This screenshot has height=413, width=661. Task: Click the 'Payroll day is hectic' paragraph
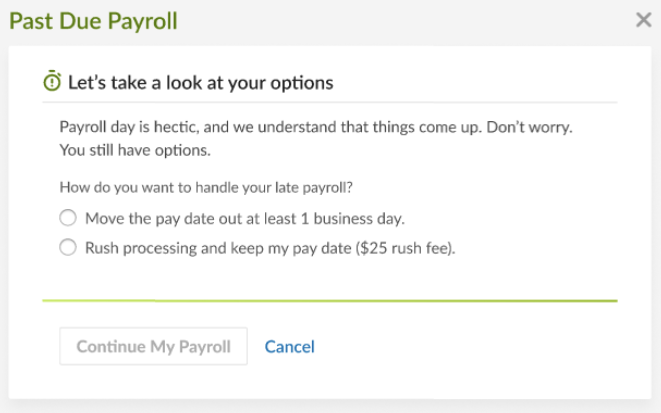pos(316,138)
